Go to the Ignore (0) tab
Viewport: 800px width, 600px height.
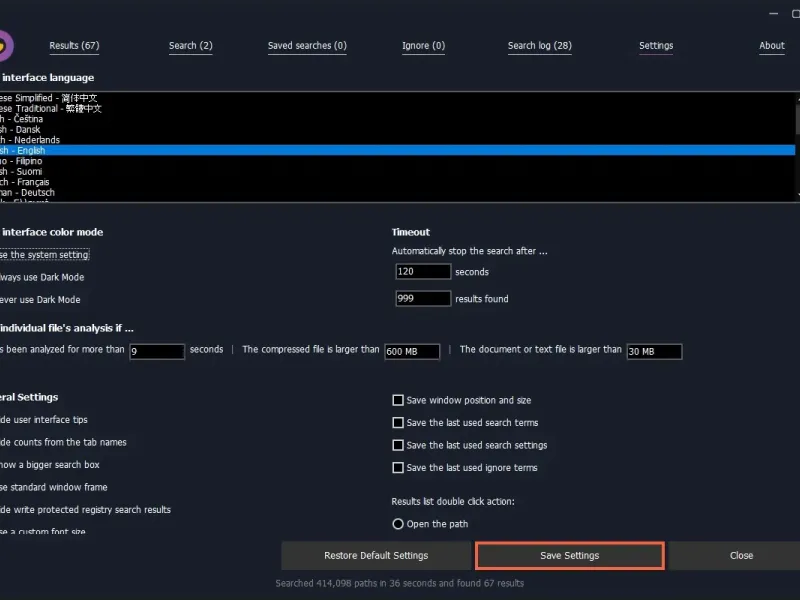(x=423, y=45)
